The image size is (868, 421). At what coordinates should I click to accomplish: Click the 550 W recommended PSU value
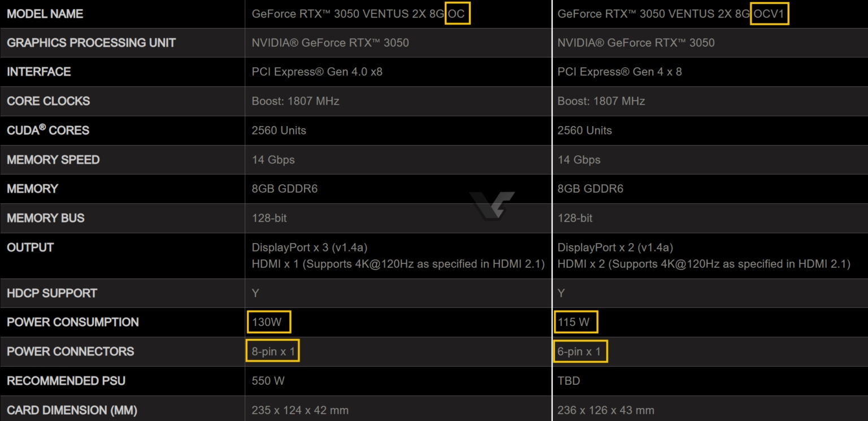(268, 381)
